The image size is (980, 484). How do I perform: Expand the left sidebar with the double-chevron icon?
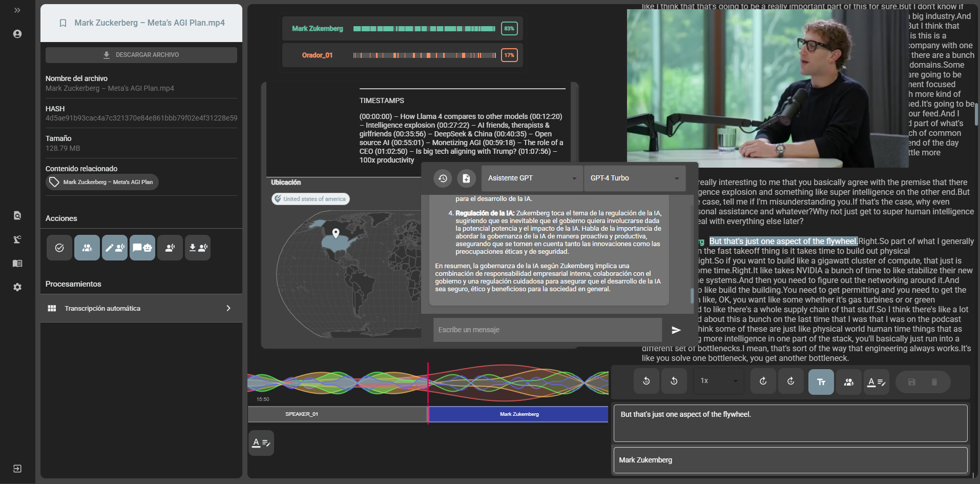coord(17,10)
